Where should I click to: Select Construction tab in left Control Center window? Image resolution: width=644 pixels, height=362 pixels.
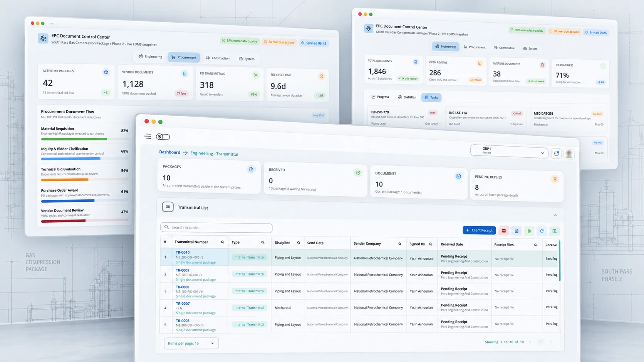pos(218,58)
